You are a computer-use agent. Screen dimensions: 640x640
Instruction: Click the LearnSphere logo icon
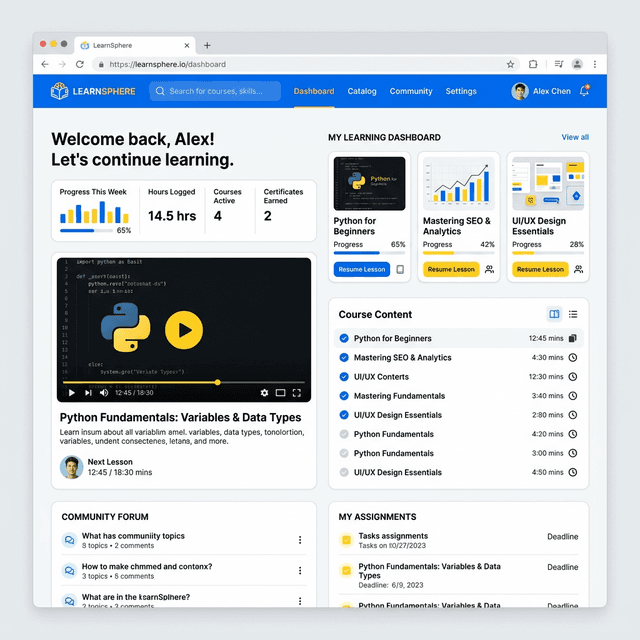tap(60, 91)
